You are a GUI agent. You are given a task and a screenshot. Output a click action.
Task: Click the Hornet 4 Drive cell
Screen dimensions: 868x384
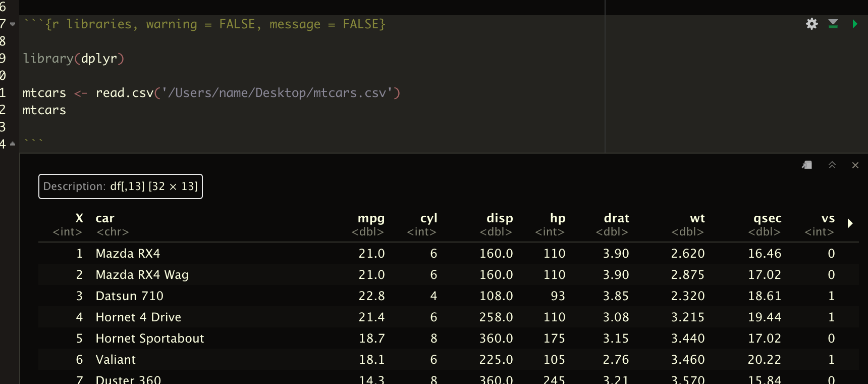[x=138, y=317]
